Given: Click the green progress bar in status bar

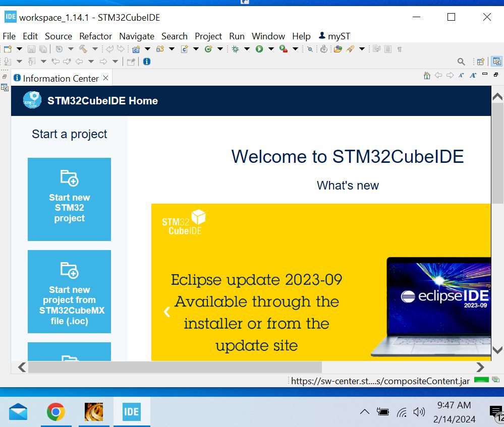Looking at the screenshot, I should tap(481, 380).
